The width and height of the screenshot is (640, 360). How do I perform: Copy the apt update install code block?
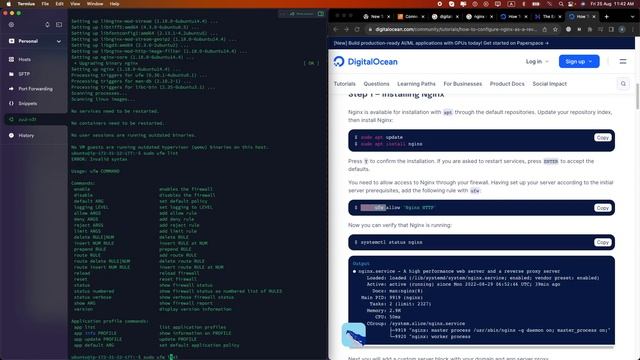coord(602,138)
